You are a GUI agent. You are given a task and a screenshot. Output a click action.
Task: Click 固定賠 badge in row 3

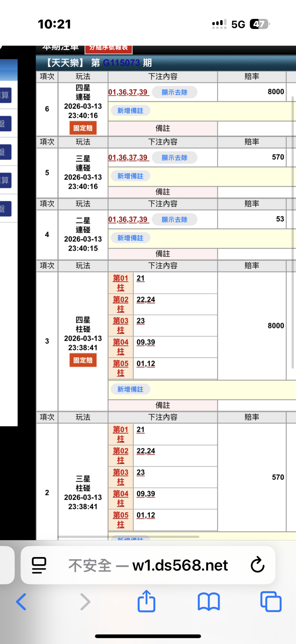[83, 360]
